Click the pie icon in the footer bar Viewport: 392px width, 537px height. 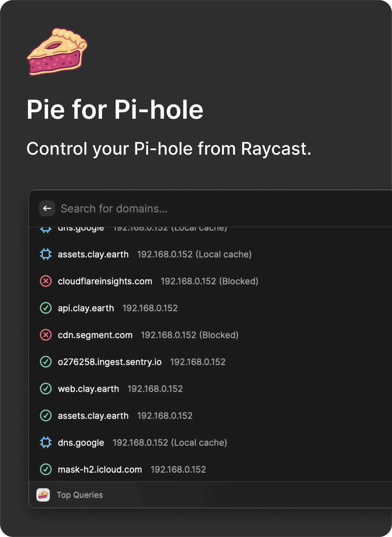(x=43, y=495)
